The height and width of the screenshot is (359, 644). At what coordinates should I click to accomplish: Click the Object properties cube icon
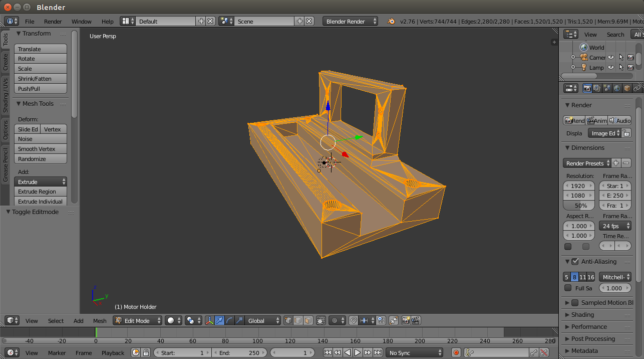(627, 88)
